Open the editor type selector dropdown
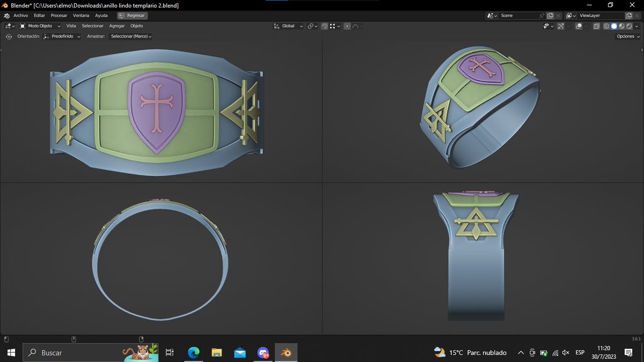The width and height of the screenshot is (644, 362). click(10, 26)
